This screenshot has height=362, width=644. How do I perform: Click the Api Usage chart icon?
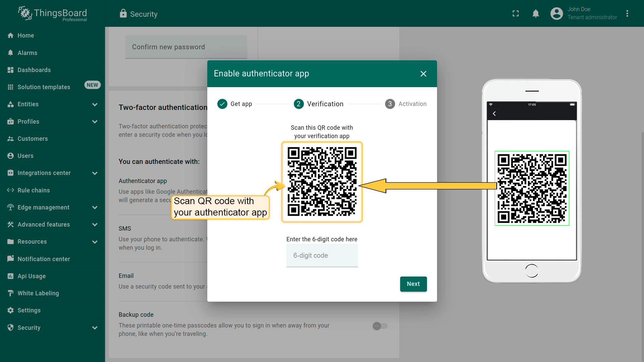pyautogui.click(x=10, y=276)
